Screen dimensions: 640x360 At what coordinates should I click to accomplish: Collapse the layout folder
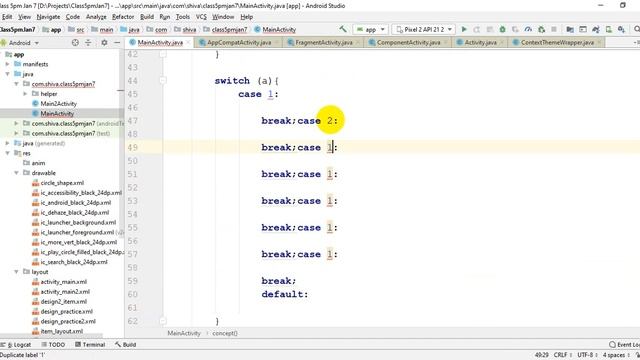coord(16,272)
